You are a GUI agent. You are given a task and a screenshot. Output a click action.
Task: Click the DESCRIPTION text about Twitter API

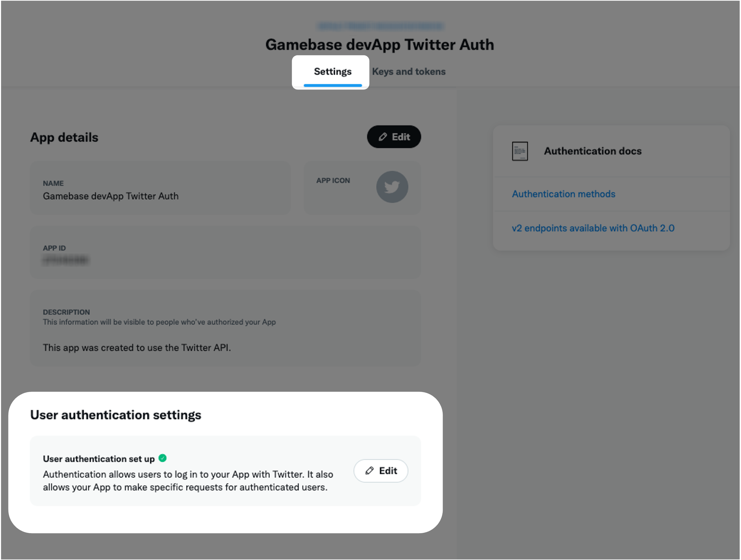(x=137, y=348)
